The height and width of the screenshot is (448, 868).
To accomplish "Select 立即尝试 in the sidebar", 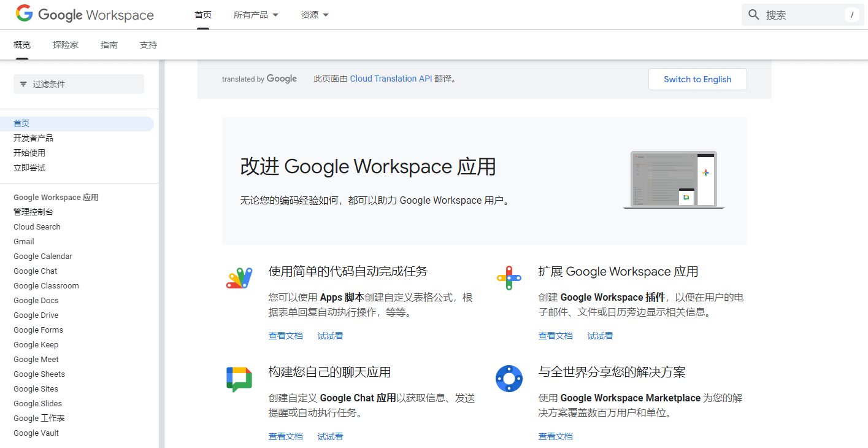I will click(x=29, y=168).
